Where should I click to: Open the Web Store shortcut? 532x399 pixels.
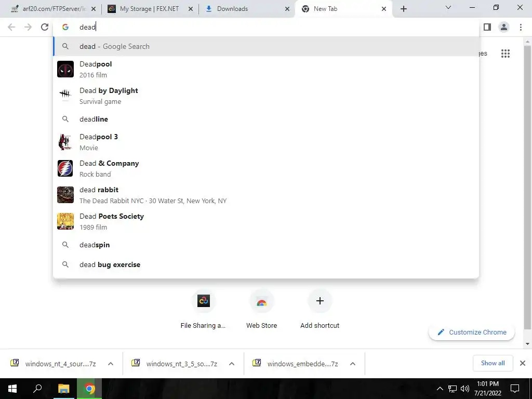[x=262, y=301]
